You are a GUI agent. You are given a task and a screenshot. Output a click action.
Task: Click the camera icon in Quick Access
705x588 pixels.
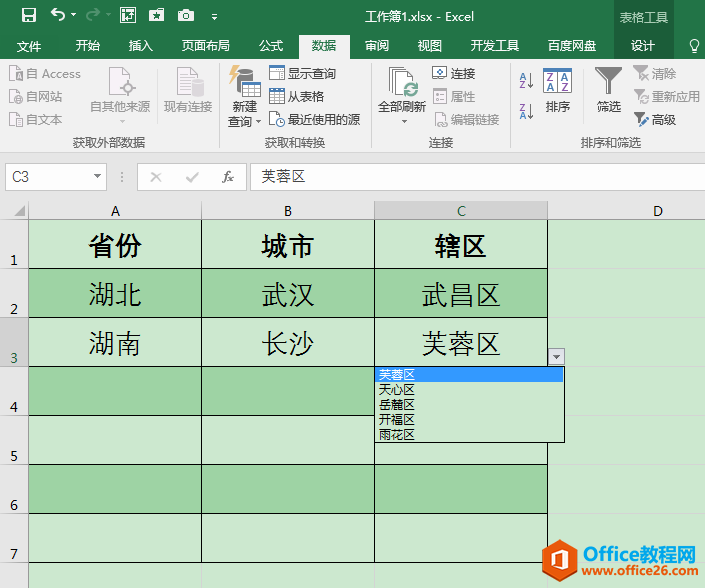tap(186, 16)
